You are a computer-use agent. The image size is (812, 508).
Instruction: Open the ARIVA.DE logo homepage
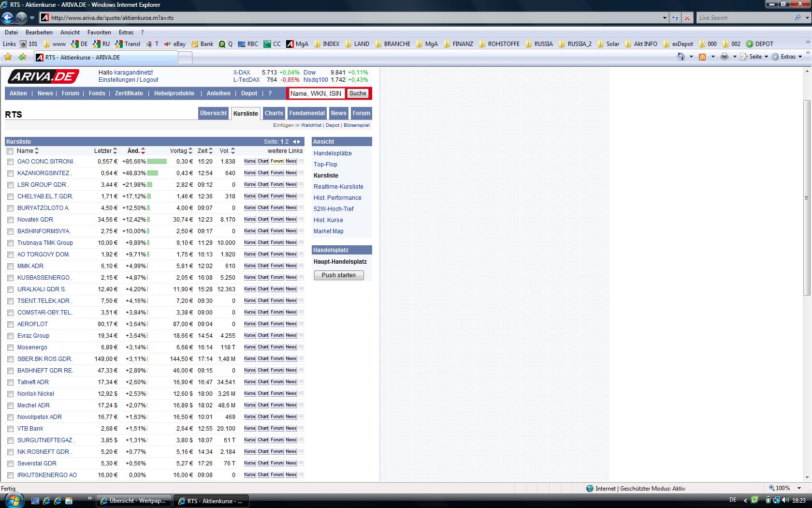click(x=43, y=76)
